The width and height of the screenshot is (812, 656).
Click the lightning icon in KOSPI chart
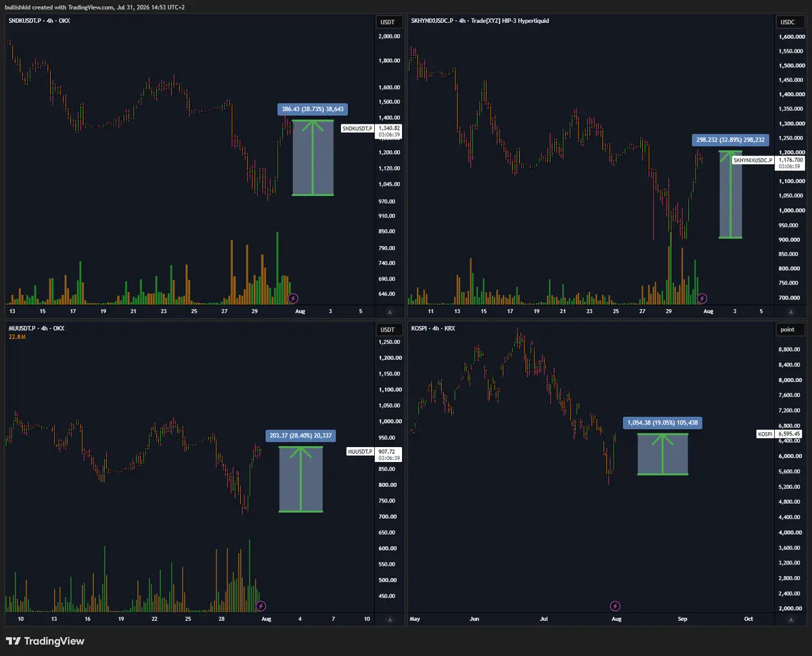point(615,605)
